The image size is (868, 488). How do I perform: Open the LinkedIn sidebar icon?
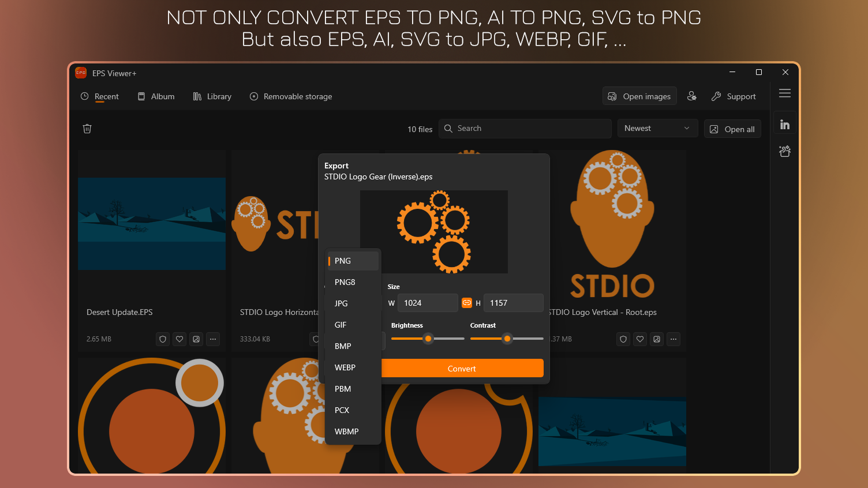(x=785, y=124)
